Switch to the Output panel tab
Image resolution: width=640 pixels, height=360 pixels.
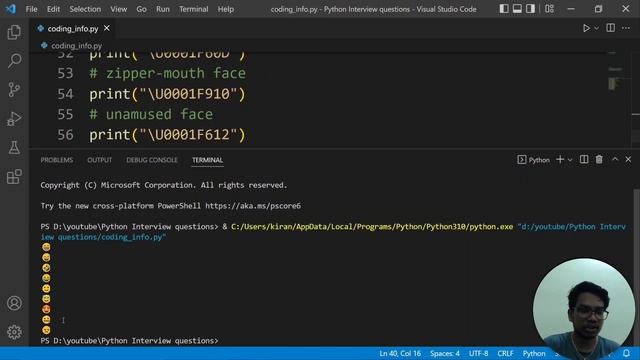click(99, 160)
